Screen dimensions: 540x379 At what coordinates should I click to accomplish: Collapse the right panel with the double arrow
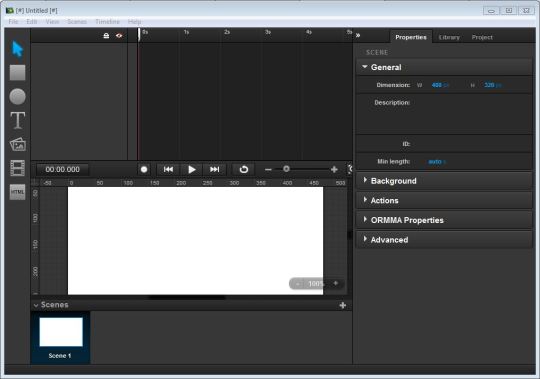[x=358, y=35]
